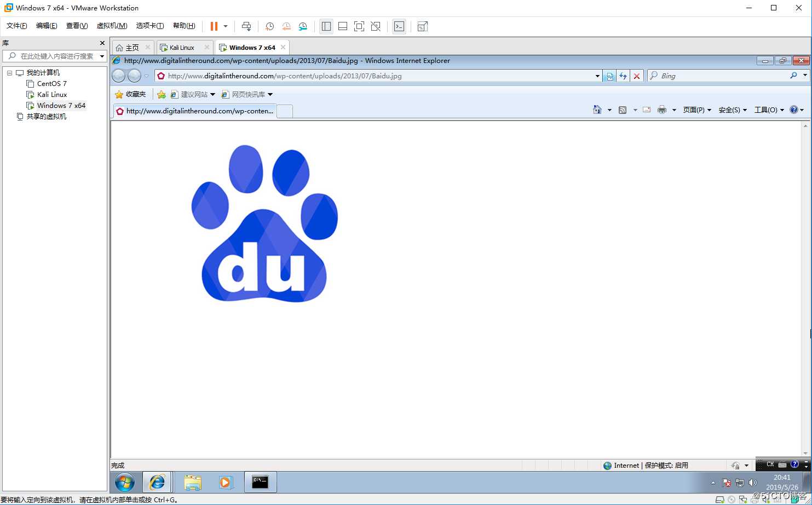Click the search magnifier button
Screen dimensions: 812x505
click(x=794, y=76)
